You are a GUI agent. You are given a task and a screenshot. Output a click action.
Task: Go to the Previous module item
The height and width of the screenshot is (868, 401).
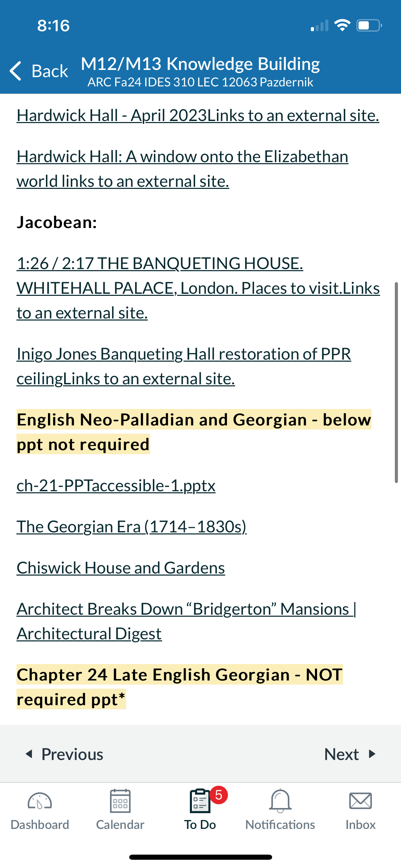pos(64,754)
